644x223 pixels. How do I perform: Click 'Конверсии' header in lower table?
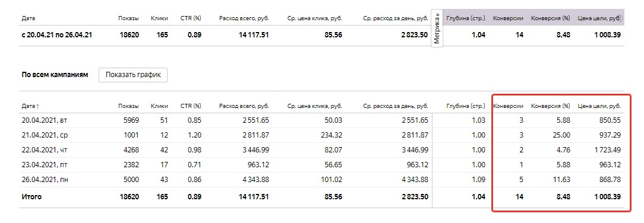point(508,106)
